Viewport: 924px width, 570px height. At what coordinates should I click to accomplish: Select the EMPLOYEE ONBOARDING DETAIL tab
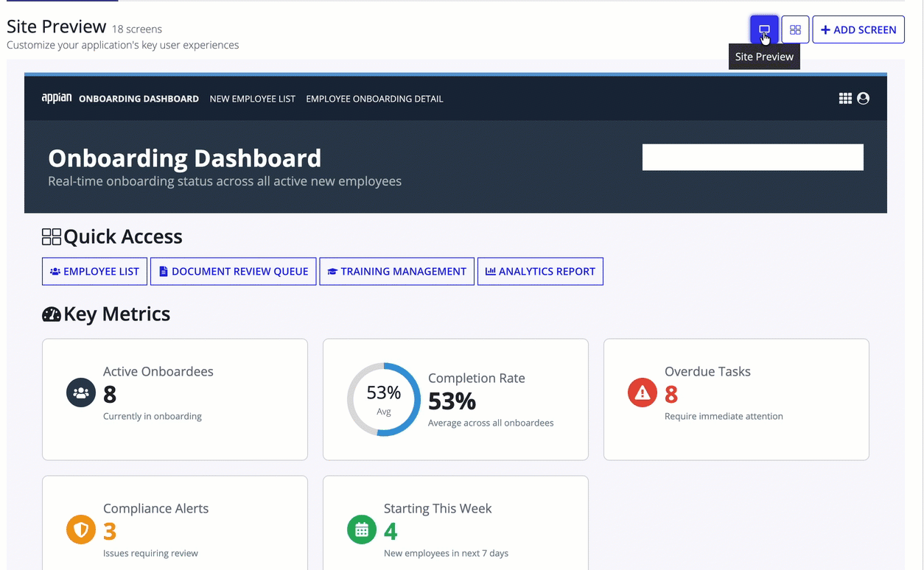[x=374, y=99]
